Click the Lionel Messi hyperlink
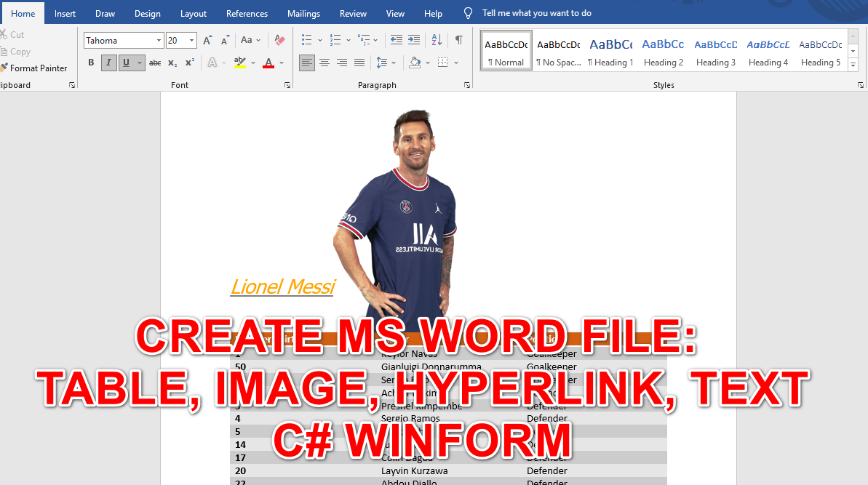Screen dimensions: 868x485 click(x=282, y=286)
